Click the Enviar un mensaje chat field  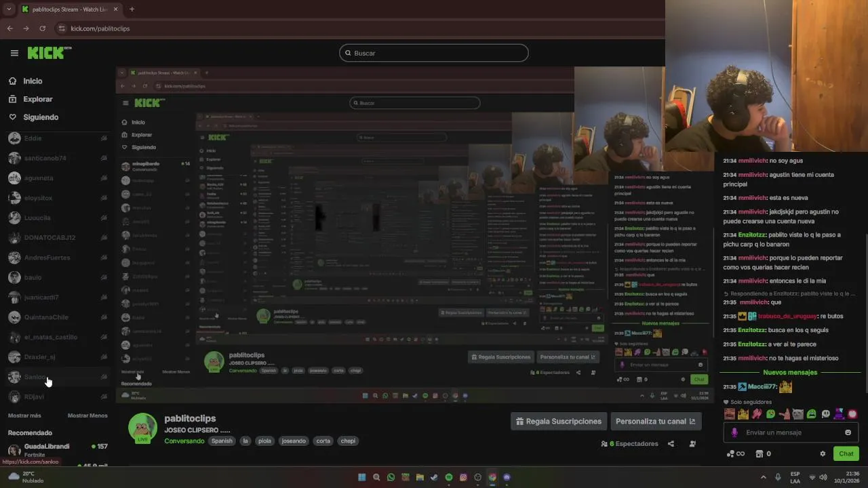click(x=791, y=432)
